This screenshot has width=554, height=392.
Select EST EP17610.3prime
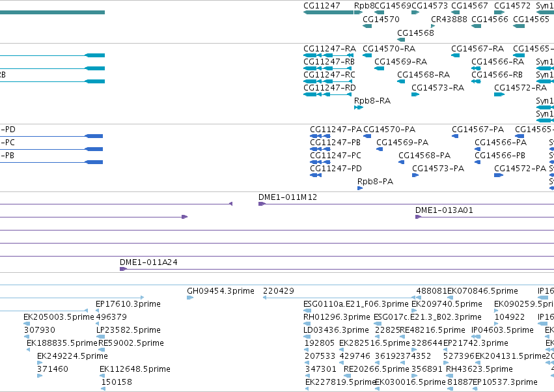(x=128, y=304)
